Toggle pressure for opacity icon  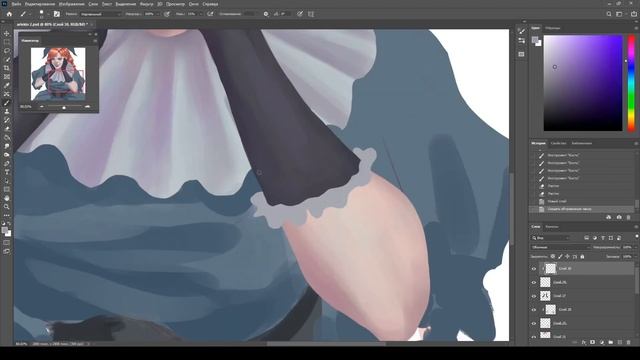[x=167, y=14]
